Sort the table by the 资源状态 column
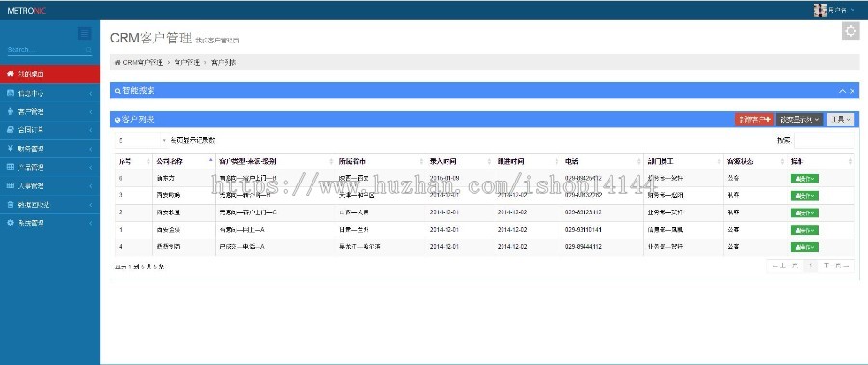The image size is (868, 365). tap(755, 161)
